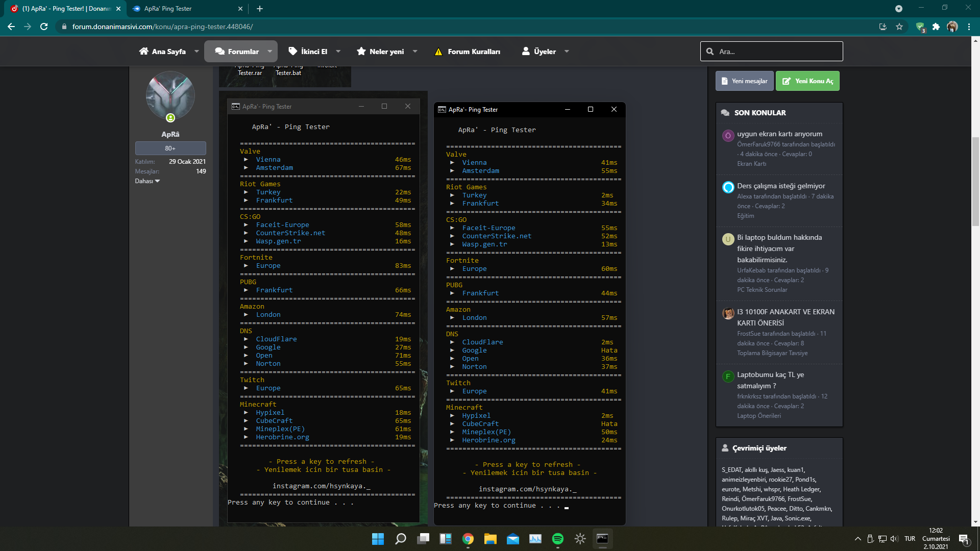Viewport: 980px width, 551px height.
Task: Click the Ara search input field
Action: point(772,52)
